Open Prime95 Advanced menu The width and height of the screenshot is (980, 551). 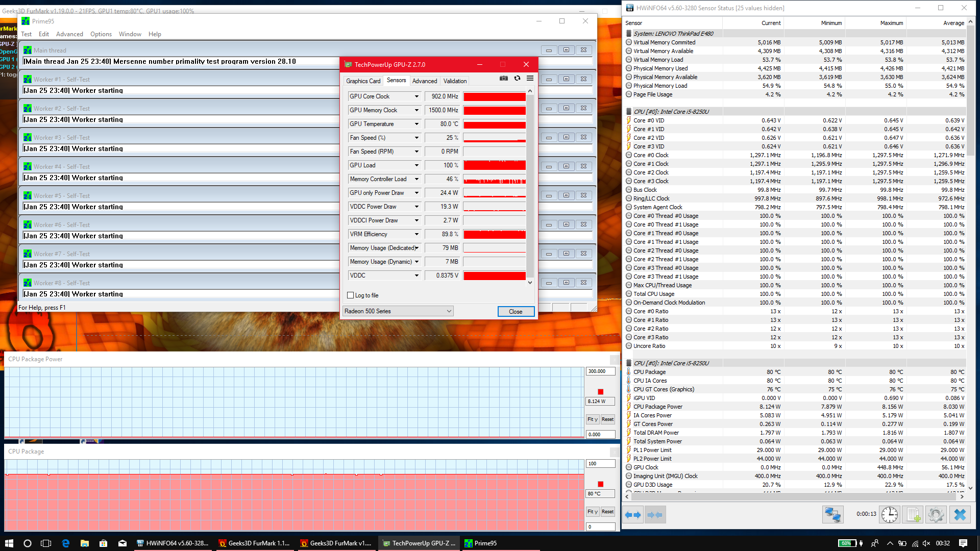pyautogui.click(x=69, y=34)
